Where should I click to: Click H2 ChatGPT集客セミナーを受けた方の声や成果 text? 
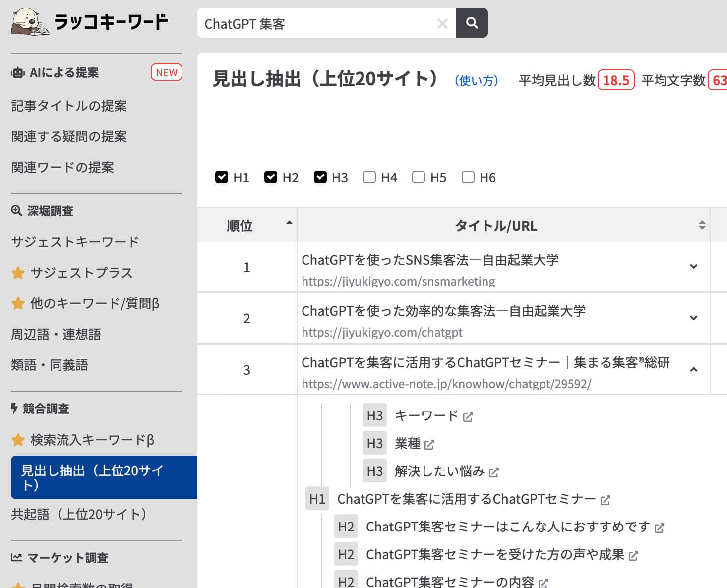[495, 554]
